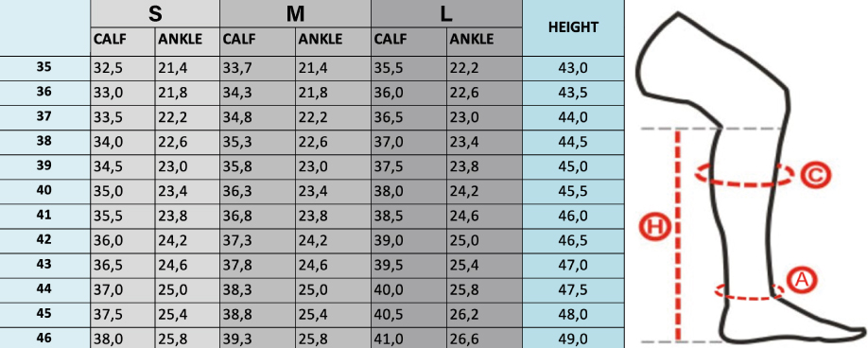
Task: Click the circled H height marker
Action: tap(655, 227)
